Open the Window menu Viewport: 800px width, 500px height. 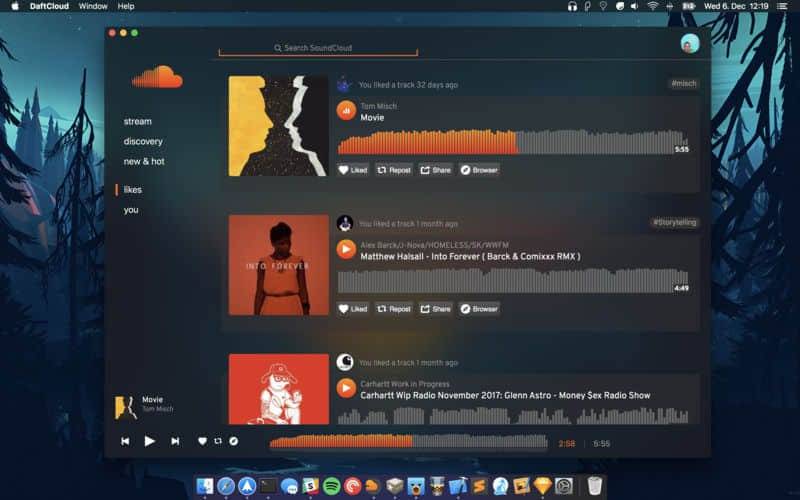(93, 6)
